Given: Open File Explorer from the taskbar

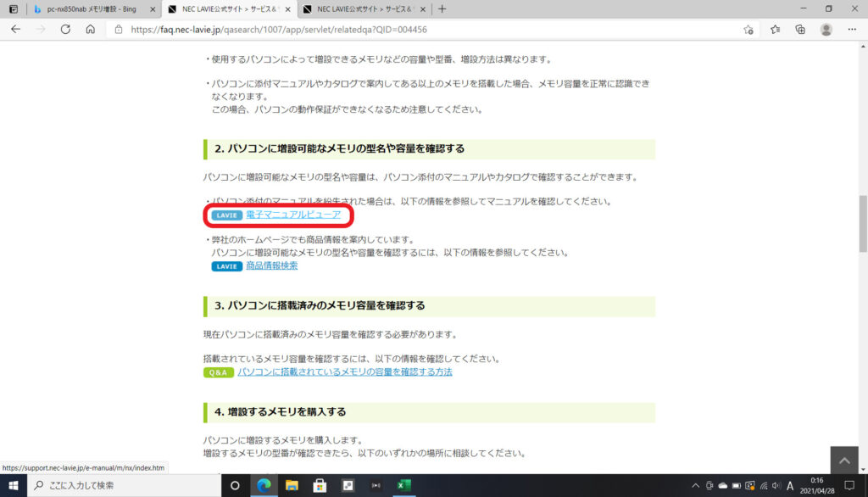Looking at the screenshot, I should [292, 485].
